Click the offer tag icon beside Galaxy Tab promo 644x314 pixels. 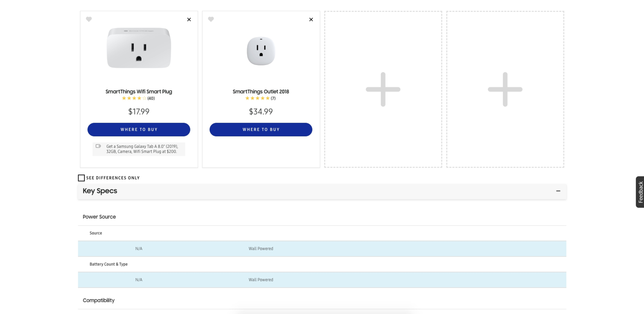click(98, 146)
